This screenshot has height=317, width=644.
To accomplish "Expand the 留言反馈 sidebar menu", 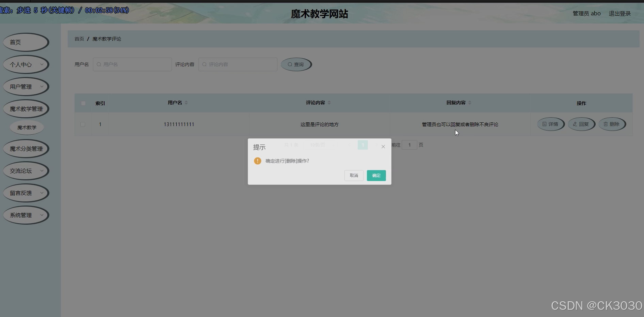I will click(26, 193).
